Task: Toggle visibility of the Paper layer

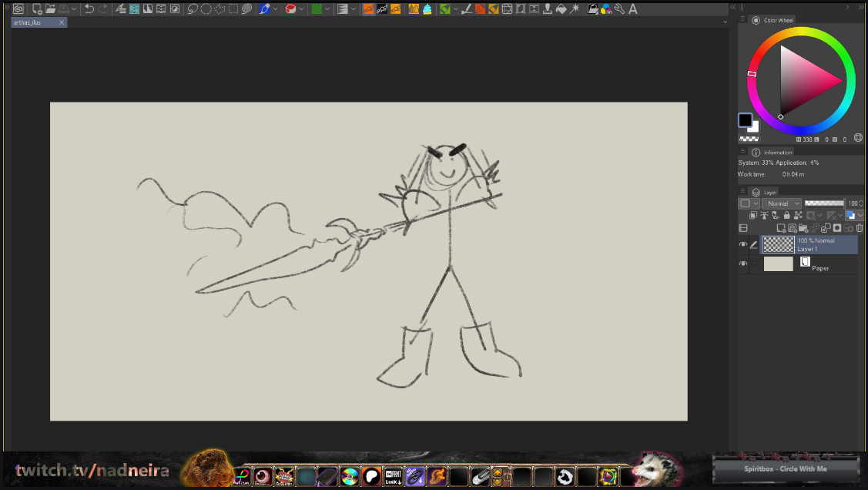Action: tap(743, 264)
